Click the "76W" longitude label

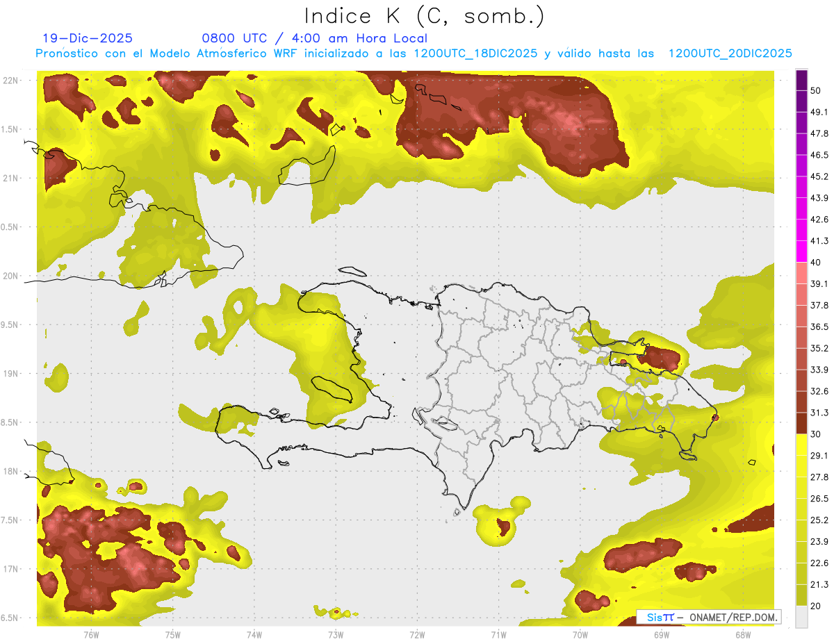(91, 634)
